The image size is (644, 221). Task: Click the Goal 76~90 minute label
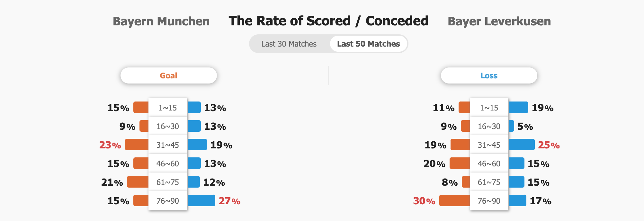[168, 201]
